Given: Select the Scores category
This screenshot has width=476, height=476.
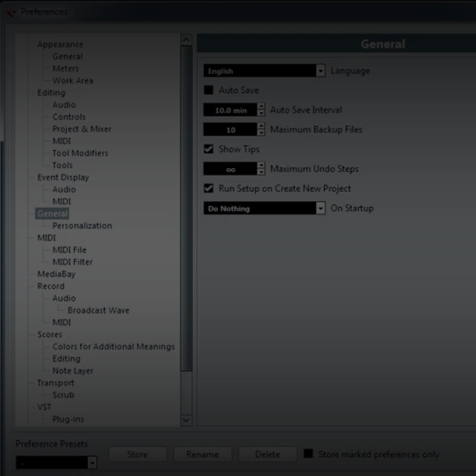Looking at the screenshot, I should coord(49,334).
